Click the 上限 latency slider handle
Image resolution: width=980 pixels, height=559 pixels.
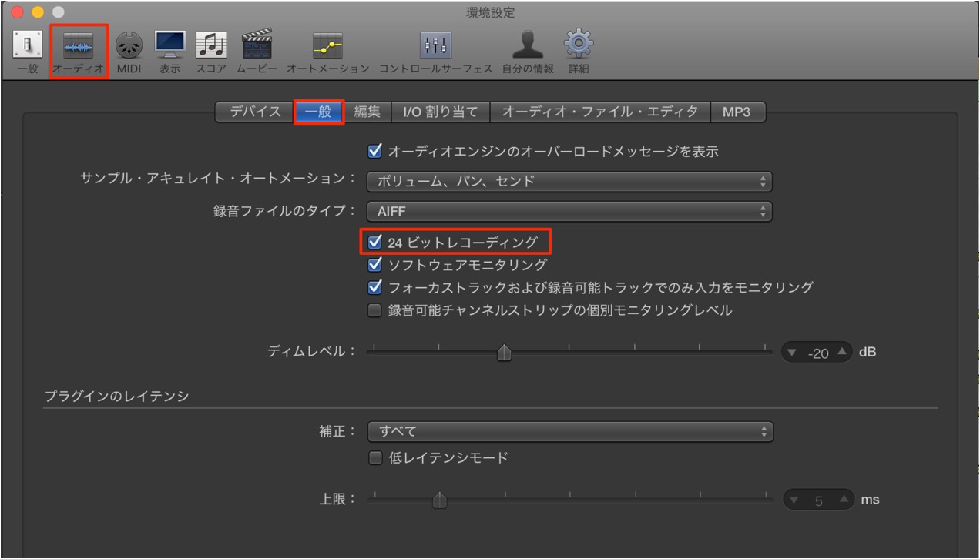(440, 500)
